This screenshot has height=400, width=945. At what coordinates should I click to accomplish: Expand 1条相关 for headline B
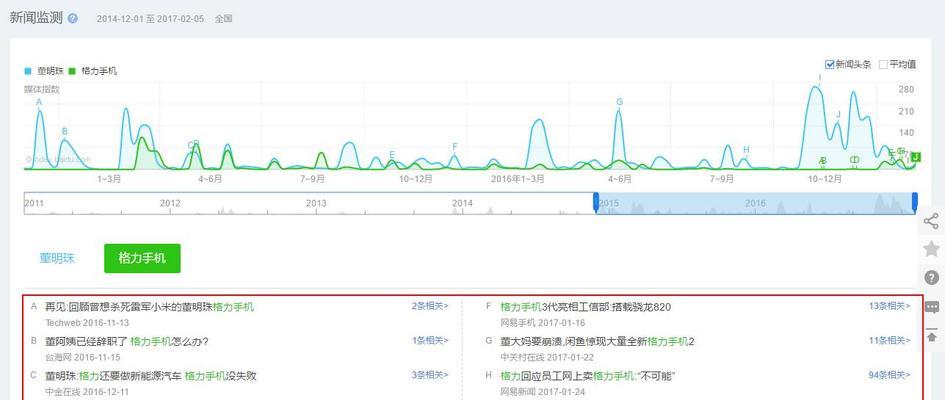[x=430, y=340]
